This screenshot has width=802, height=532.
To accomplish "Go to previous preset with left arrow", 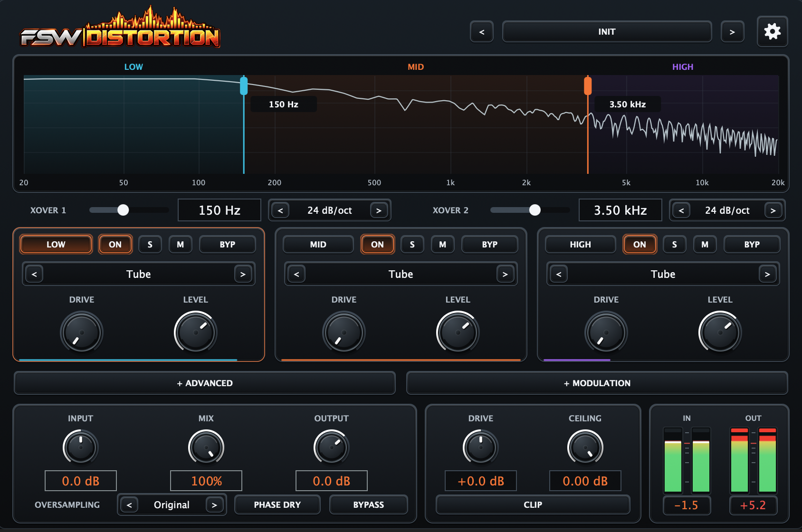I will [482, 32].
